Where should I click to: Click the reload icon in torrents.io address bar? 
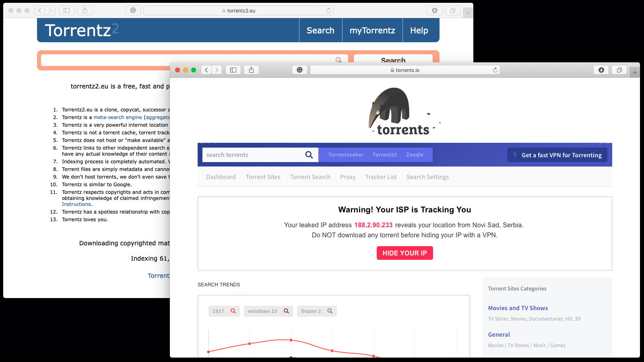pyautogui.click(x=495, y=70)
